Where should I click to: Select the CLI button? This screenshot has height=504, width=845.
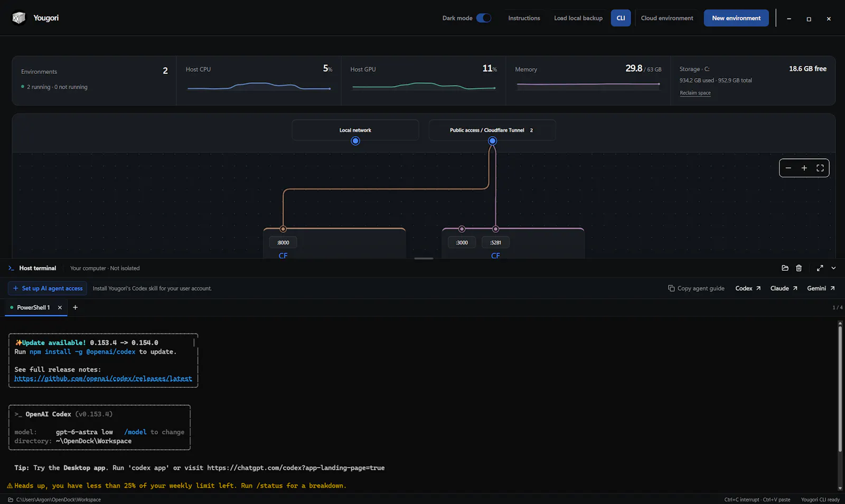point(621,18)
